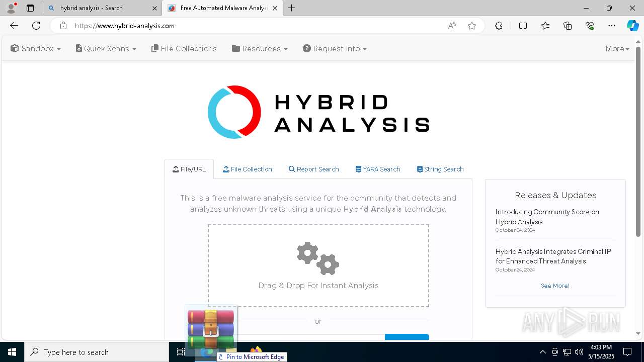Open the Favorites list icon

pos(545,26)
